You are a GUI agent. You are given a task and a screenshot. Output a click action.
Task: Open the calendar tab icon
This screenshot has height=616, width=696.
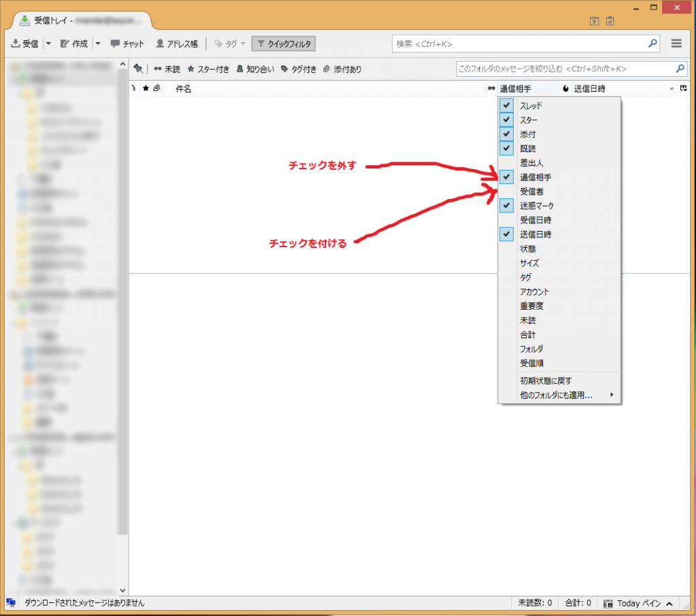(x=594, y=21)
